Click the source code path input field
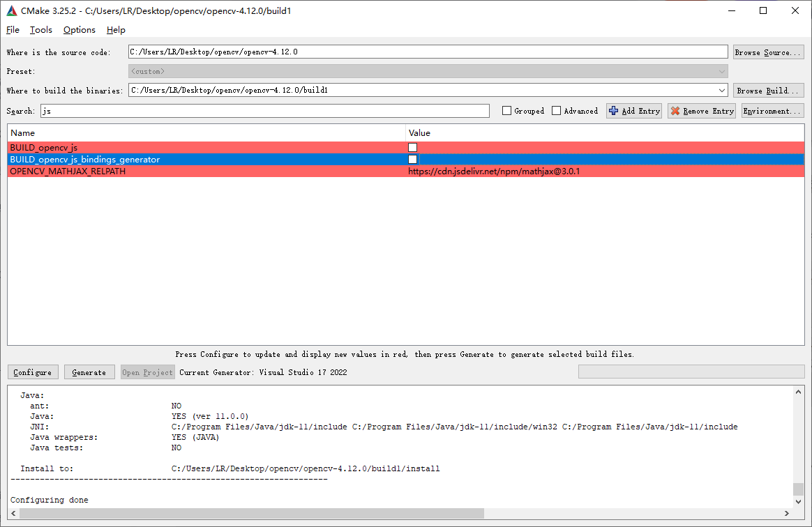The width and height of the screenshot is (812, 527). (x=428, y=52)
